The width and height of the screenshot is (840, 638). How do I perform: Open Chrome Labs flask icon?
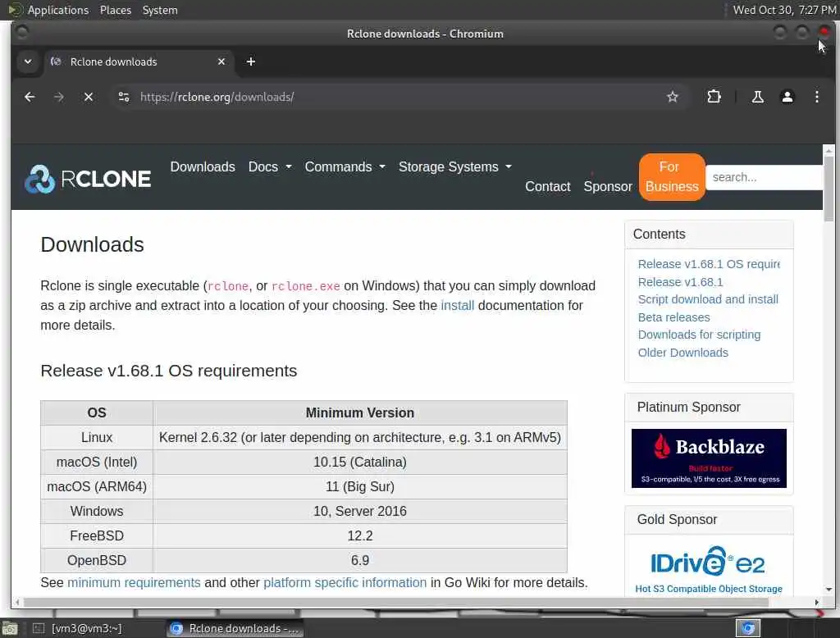tap(757, 97)
